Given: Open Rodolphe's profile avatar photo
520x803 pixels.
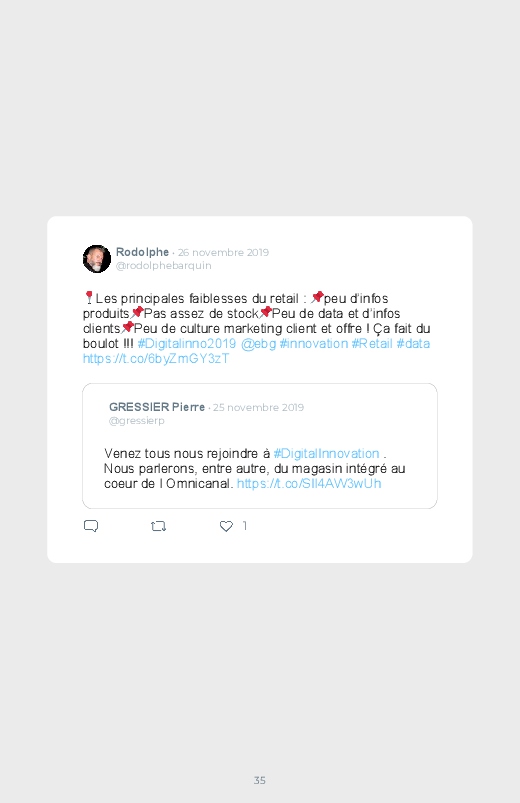Looking at the screenshot, I should pyautogui.click(x=97, y=259).
